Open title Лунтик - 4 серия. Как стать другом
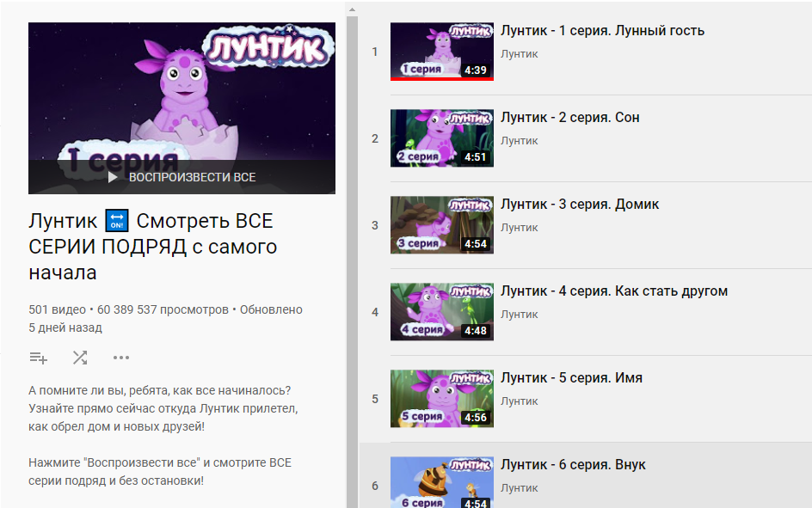The height and width of the screenshot is (508, 812). point(613,291)
